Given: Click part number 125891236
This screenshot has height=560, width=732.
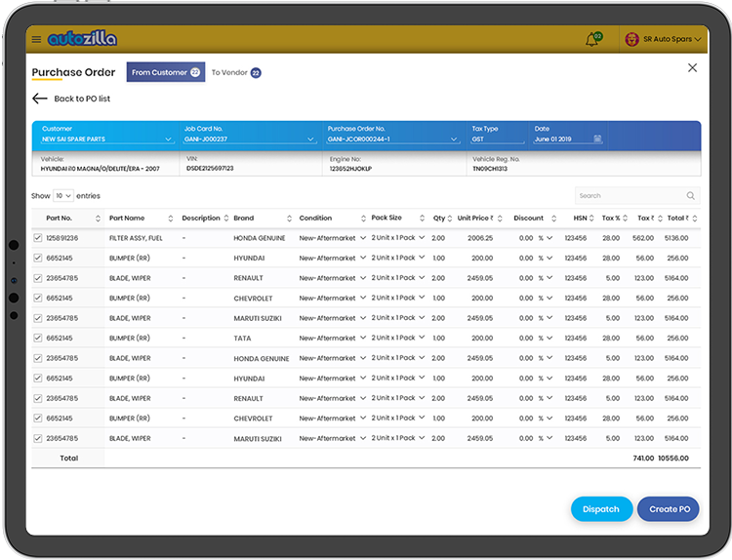Looking at the screenshot, I should coord(62,238).
